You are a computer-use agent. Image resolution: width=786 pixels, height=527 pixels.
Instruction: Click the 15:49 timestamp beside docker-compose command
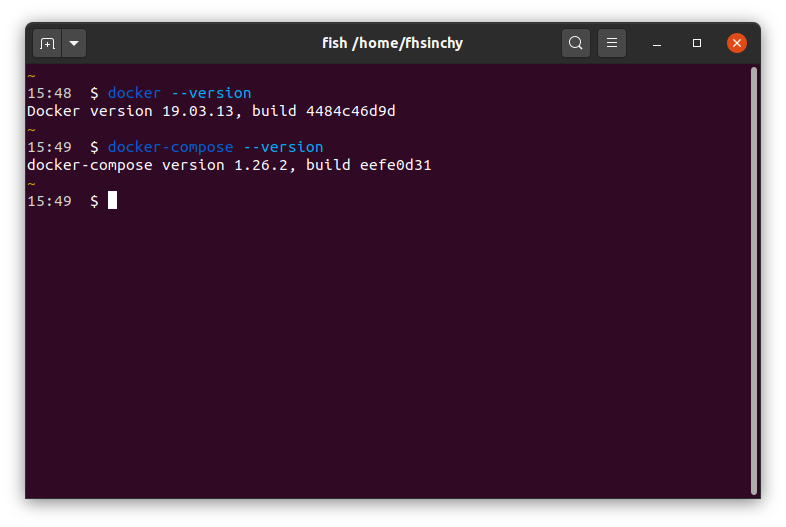tap(49, 147)
